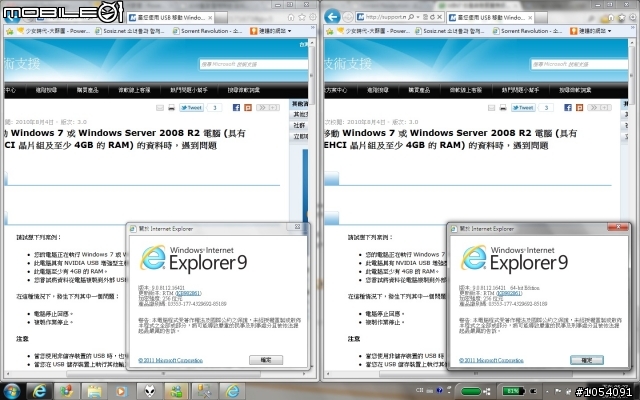The image size is (640, 400).
Task: Add to favorites bar in left window
Action: pos(9,31)
